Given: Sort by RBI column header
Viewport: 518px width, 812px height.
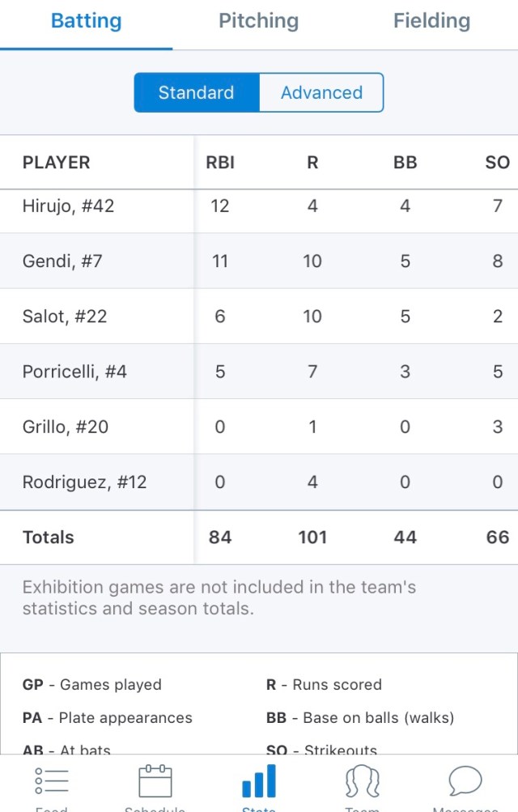Looking at the screenshot, I should tap(220, 163).
